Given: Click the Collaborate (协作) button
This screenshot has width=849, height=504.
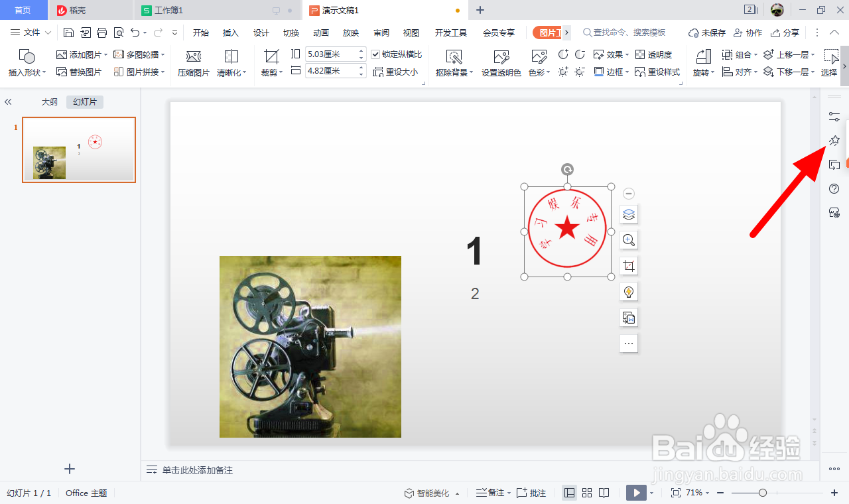Looking at the screenshot, I should tap(748, 32).
